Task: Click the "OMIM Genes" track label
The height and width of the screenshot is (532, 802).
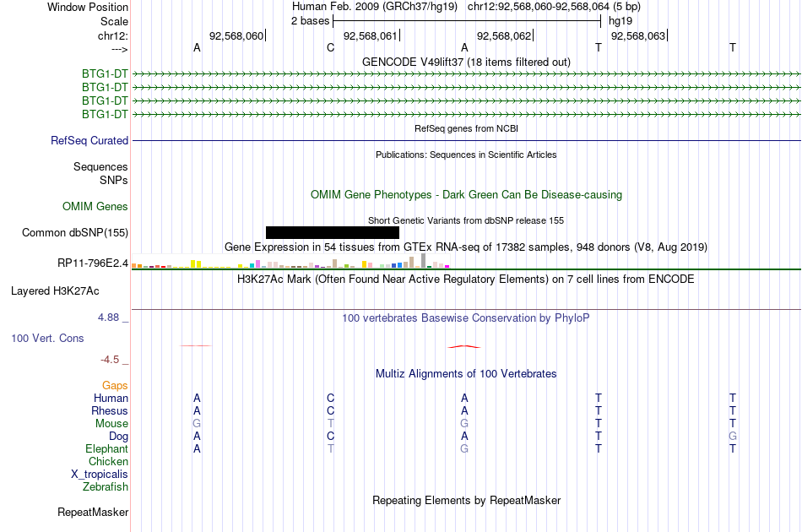Action: tap(95, 206)
